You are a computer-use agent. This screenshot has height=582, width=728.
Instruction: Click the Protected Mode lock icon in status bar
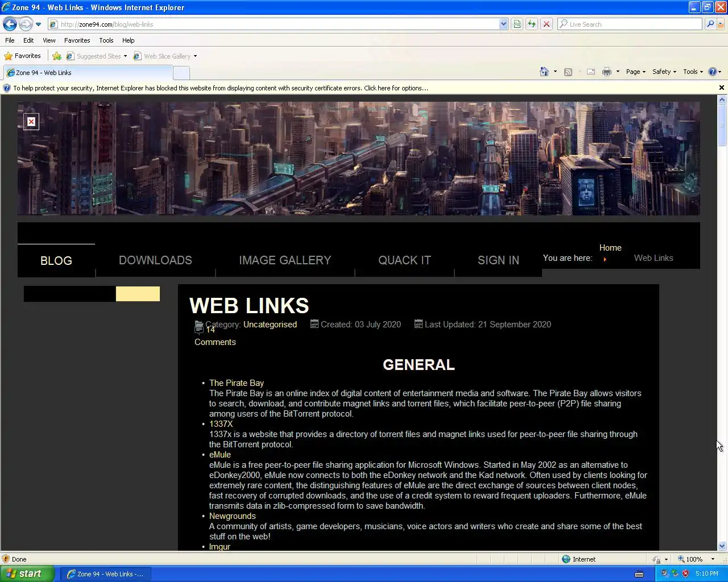click(657, 559)
